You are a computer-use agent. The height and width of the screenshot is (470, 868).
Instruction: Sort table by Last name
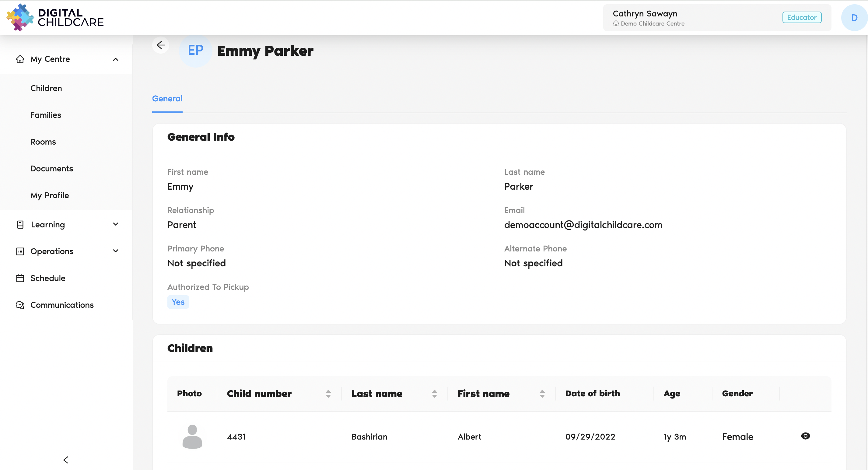pyautogui.click(x=434, y=394)
